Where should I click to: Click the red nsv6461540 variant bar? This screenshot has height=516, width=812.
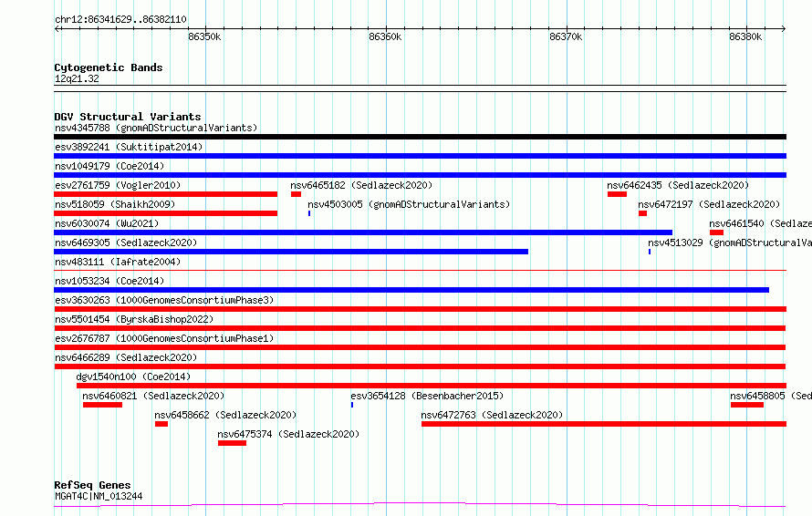pos(717,232)
